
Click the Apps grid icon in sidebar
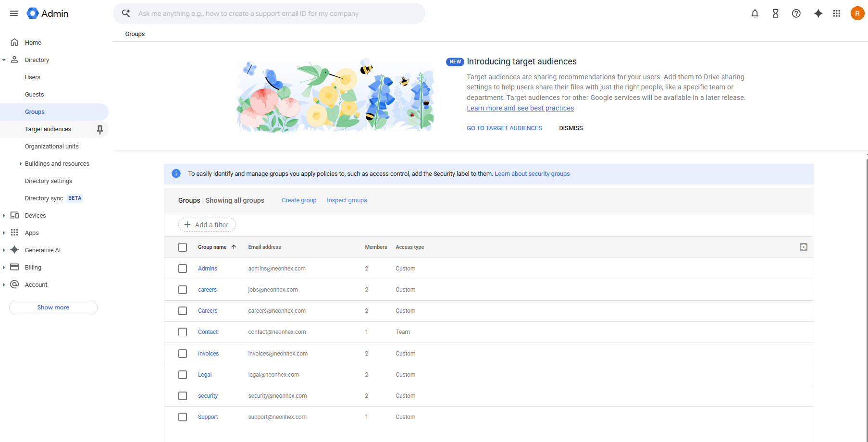[14, 233]
